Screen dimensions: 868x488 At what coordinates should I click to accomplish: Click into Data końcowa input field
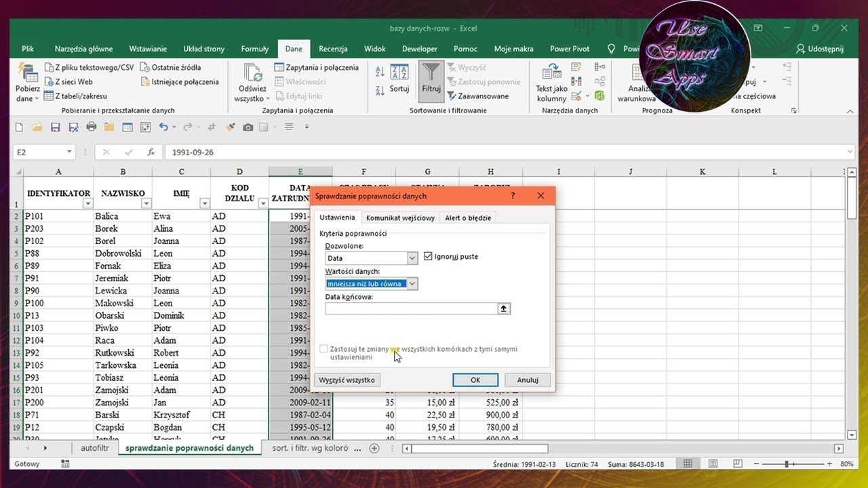[x=411, y=308]
